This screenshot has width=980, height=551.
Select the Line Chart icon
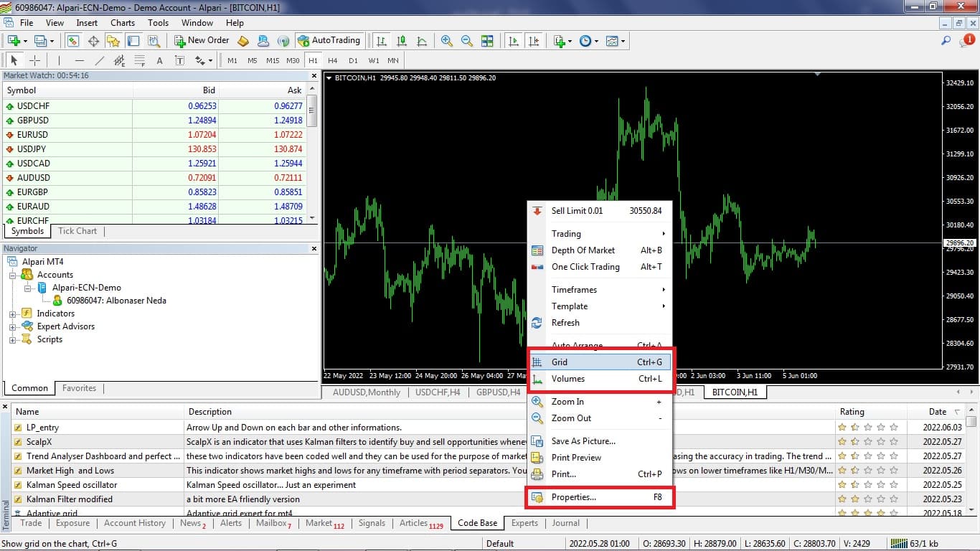coord(422,41)
